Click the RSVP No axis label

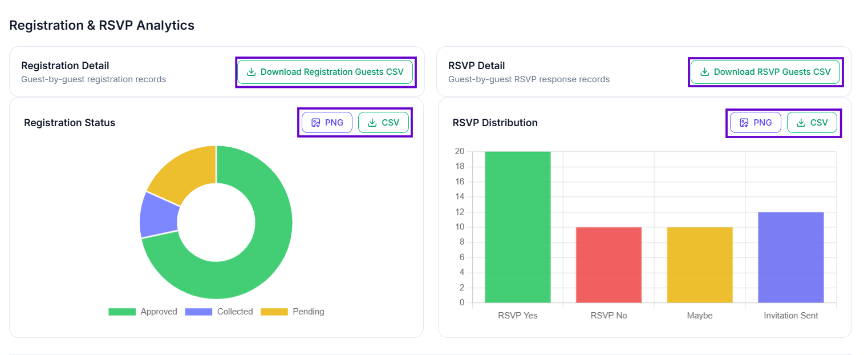coord(609,316)
